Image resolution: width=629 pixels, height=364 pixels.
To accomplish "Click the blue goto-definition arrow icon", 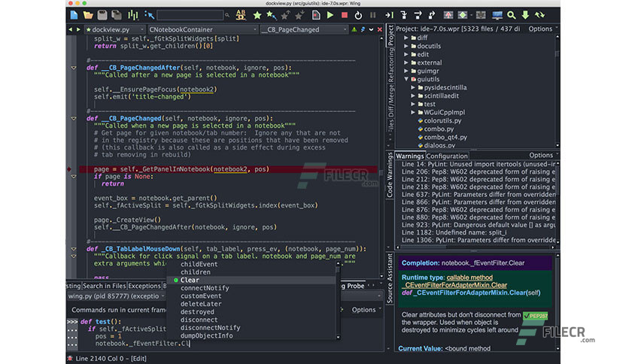I will (149, 15).
